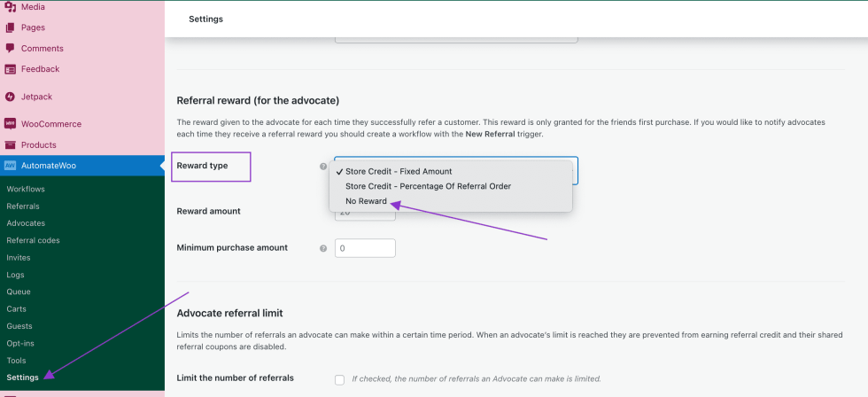Click the Reward type help icon

[x=323, y=167]
